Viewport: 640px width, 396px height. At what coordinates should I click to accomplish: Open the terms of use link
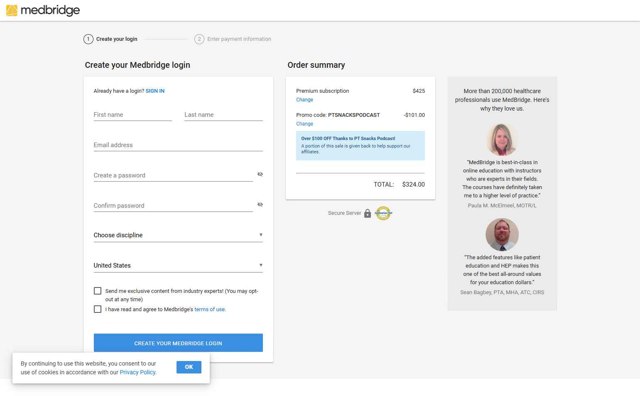(210, 309)
